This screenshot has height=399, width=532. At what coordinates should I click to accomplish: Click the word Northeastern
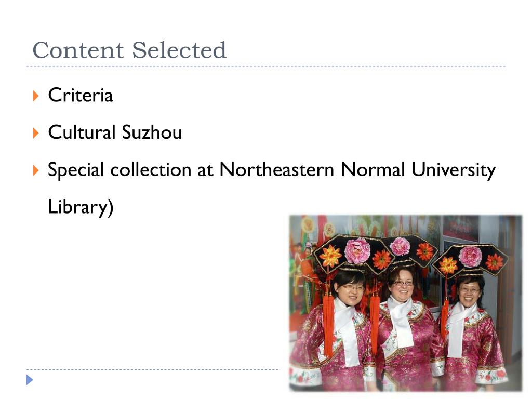coord(276,169)
